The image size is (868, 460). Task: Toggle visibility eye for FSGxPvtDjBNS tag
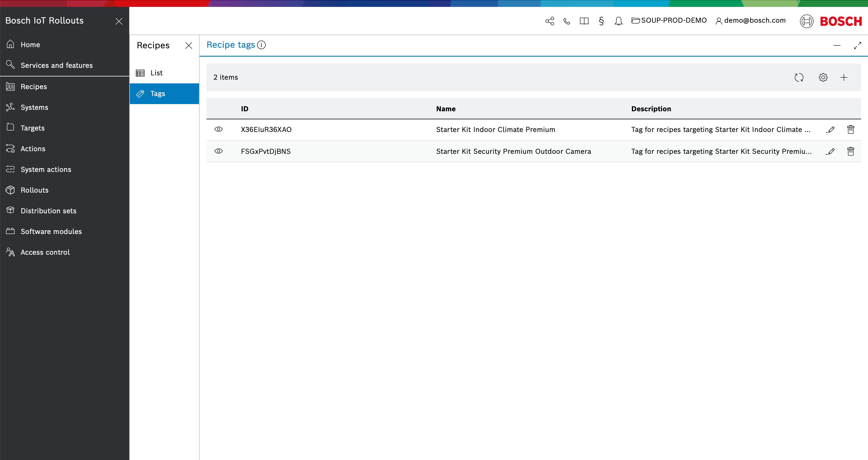218,151
